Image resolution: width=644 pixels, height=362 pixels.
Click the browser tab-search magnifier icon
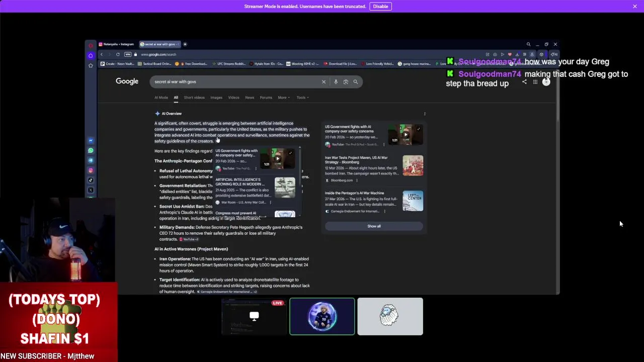(528, 44)
